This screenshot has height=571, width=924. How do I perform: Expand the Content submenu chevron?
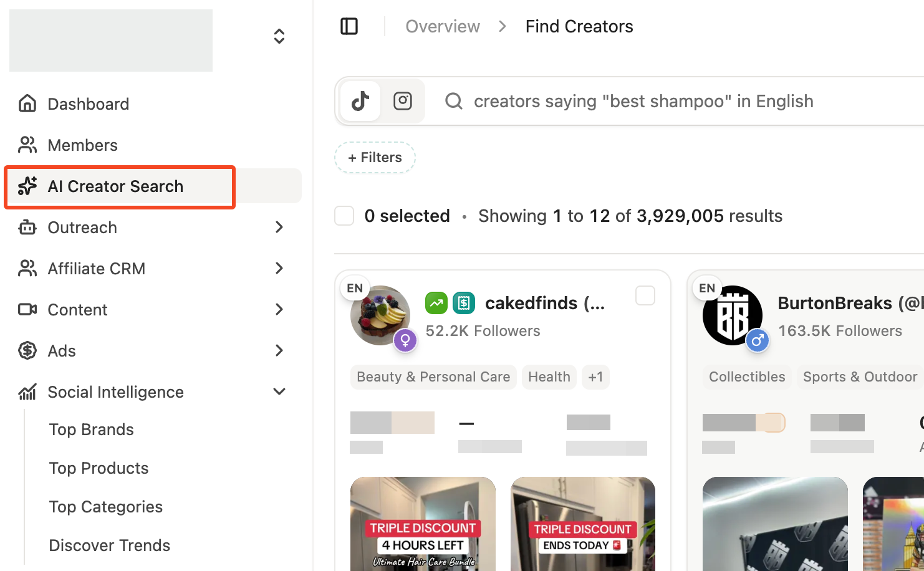[x=279, y=309]
